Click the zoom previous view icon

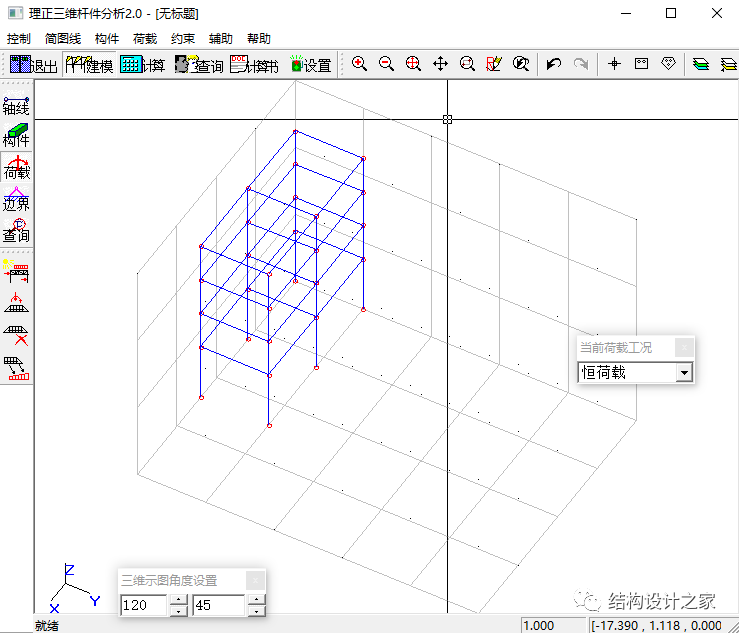click(521, 64)
